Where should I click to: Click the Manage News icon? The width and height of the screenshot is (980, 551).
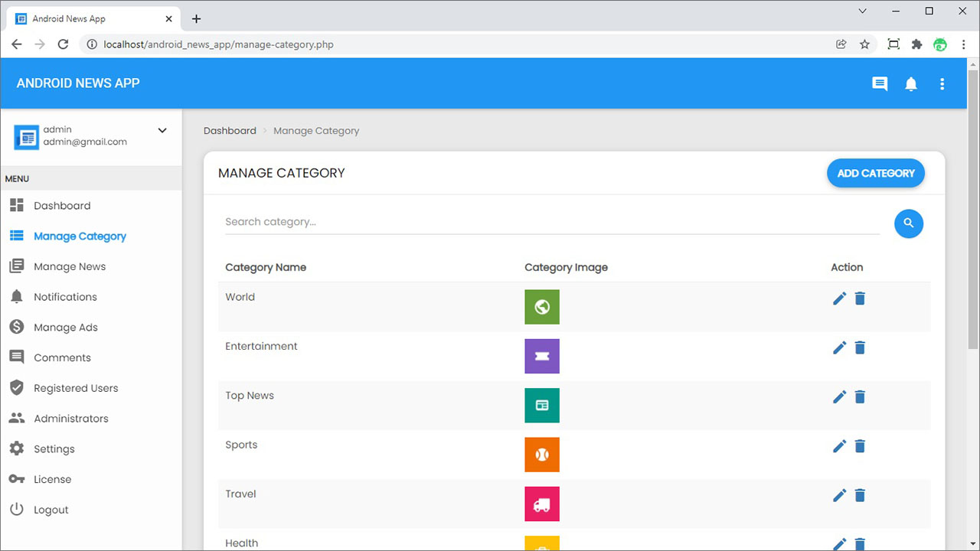17,266
